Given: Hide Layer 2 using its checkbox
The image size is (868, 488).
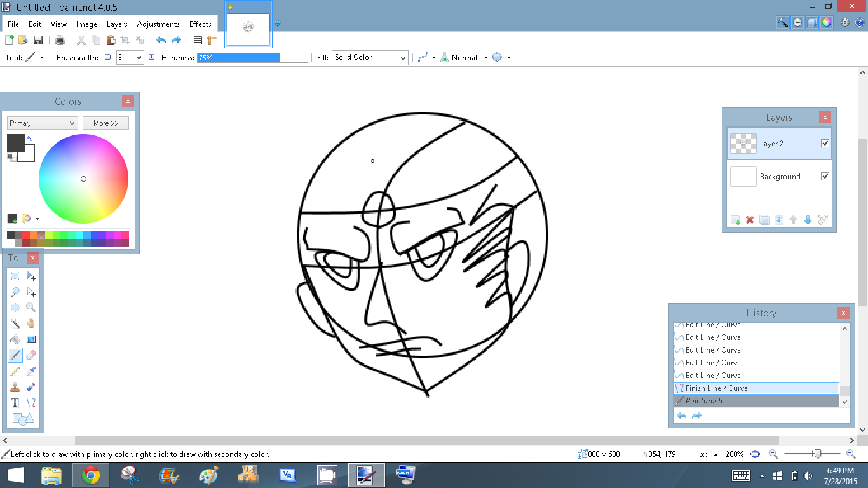Looking at the screenshot, I should coord(825,144).
